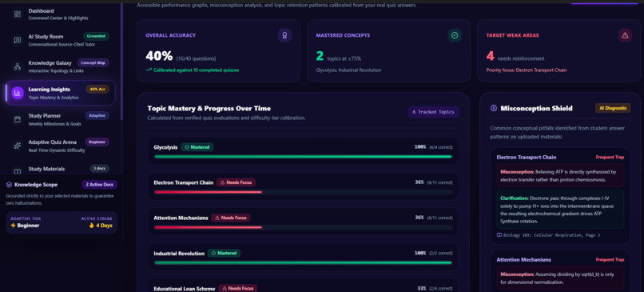Click the Glycolysis Mastered status tag
Image resolution: width=644 pixels, height=292 pixels.
(197, 147)
